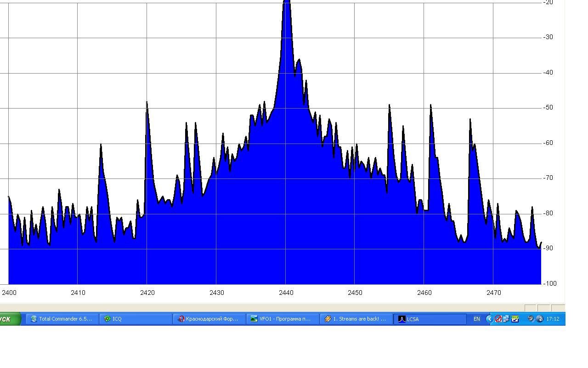Screen dimensions: 588x368
Task: Open the ICQ taskbar button
Action: coord(136,319)
